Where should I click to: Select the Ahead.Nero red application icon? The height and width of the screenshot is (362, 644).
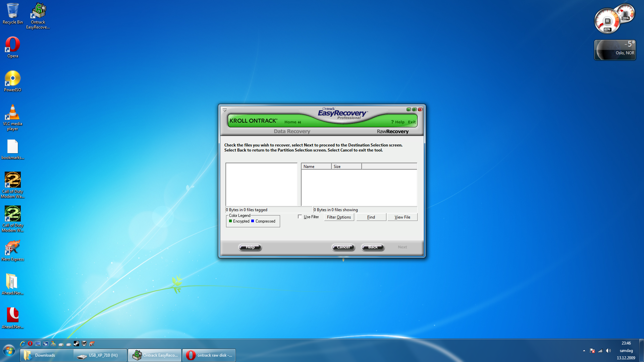(12, 318)
